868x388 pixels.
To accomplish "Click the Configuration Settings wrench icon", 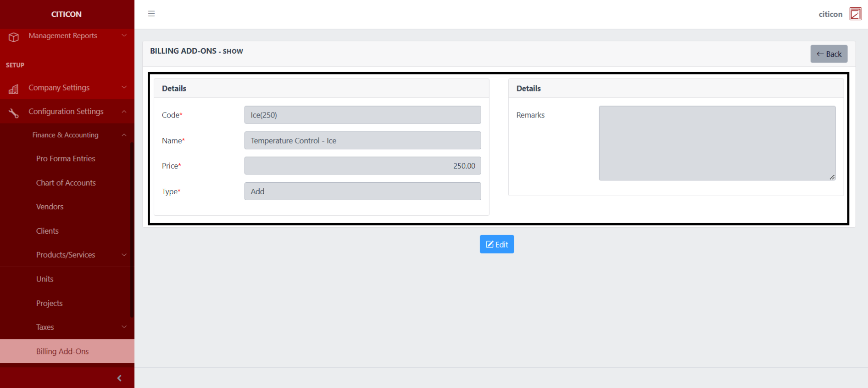I will pos(14,112).
